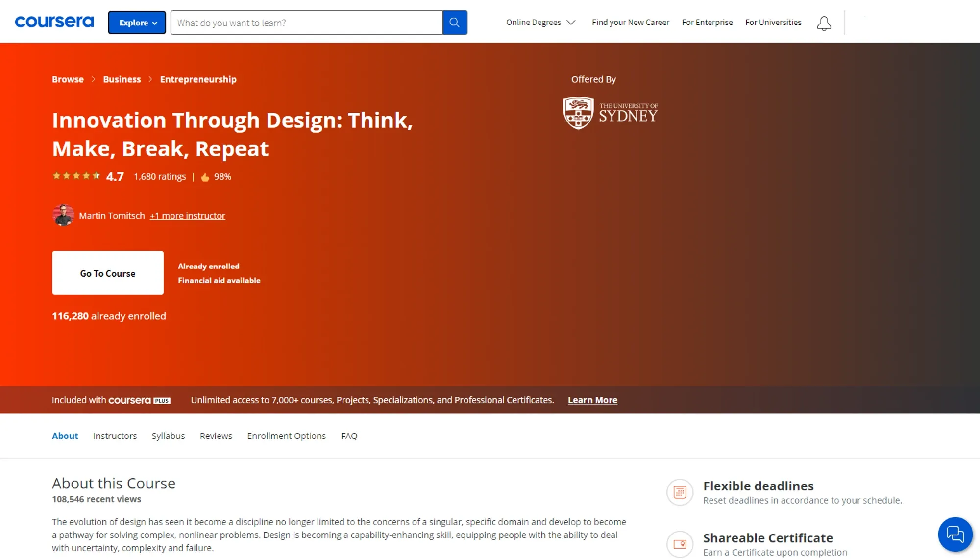Click the blue search magnifier button

pyautogui.click(x=455, y=23)
